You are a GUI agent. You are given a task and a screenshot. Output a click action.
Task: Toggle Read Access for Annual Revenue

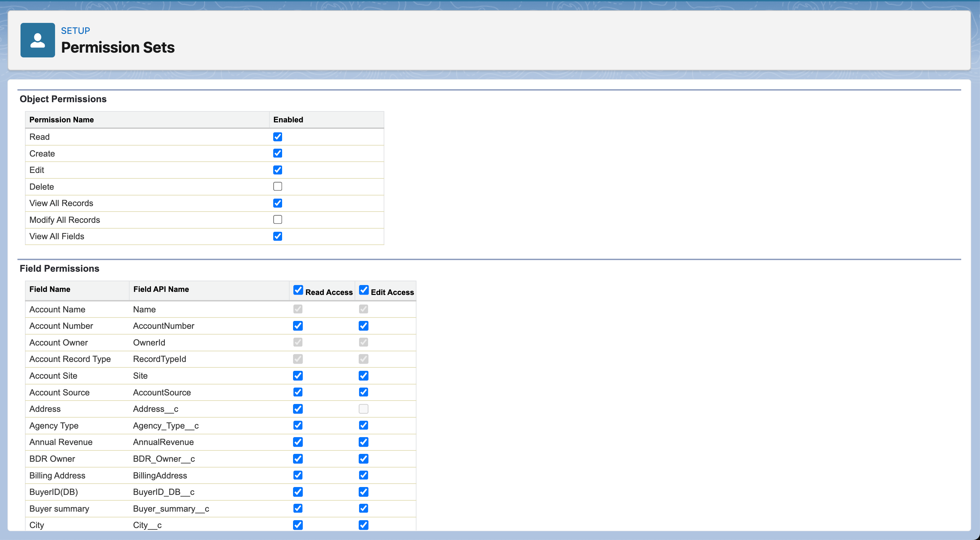tap(298, 442)
